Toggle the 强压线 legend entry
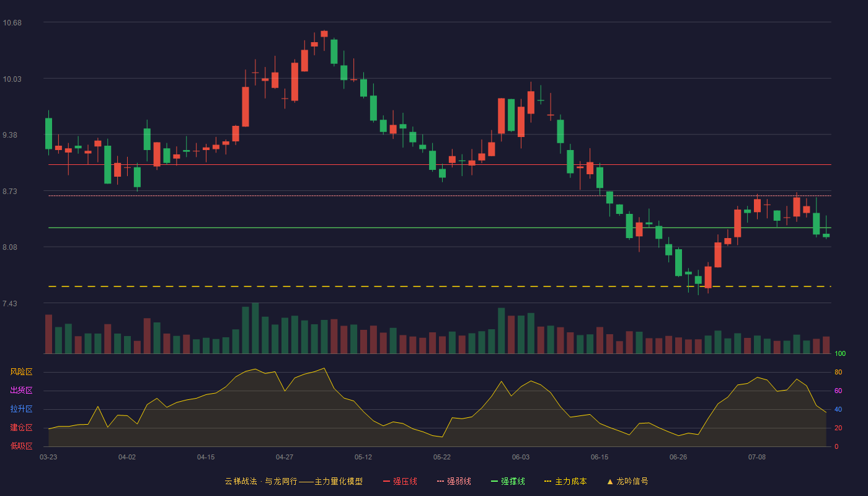This screenshot has width=868, height=496. point(400,481)
